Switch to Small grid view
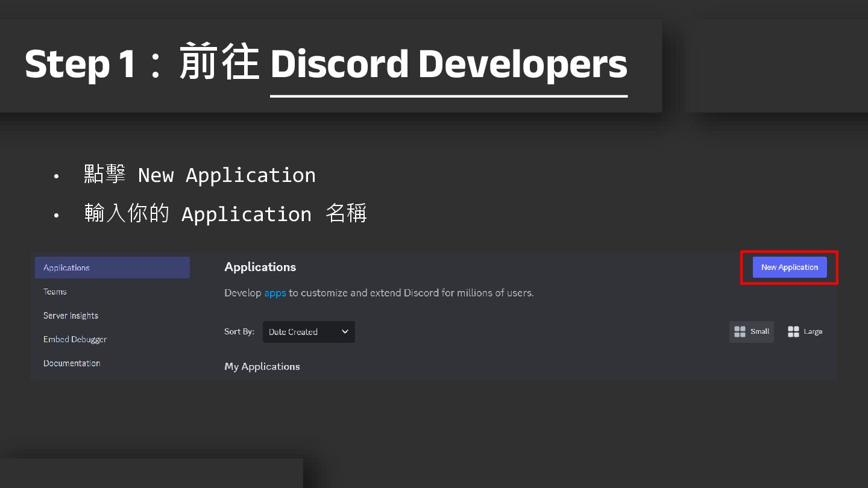 [x=752, y=331]
